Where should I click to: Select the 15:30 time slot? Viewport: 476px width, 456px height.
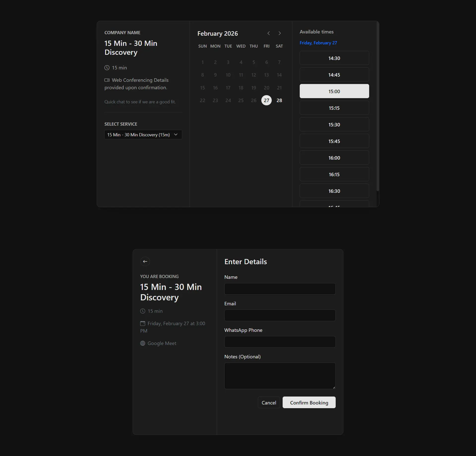tap(334, 124)
